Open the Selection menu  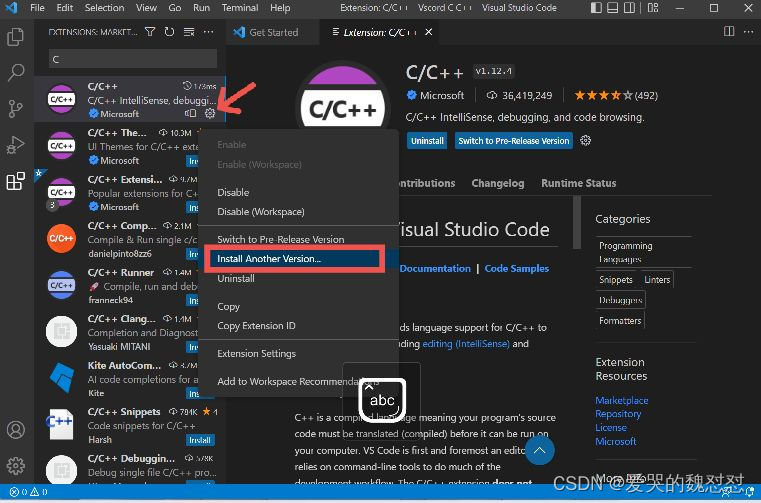click(x=104, y=8)
